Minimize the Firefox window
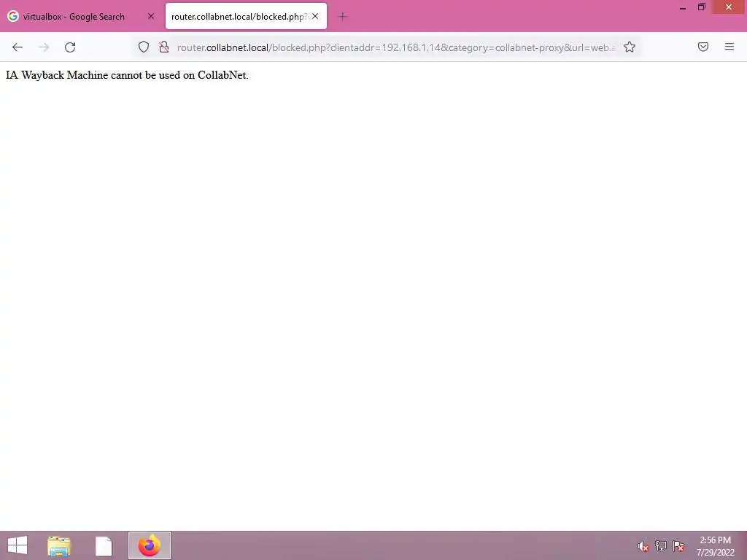The height and width of the screenshot is (560, 747). coord(682,7)
